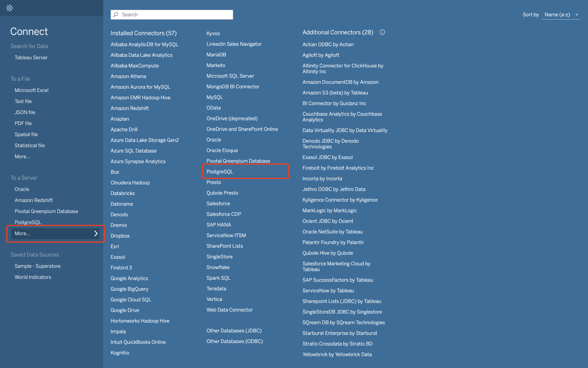Select Azure SQL Database connector

click(x=134, y=151)
